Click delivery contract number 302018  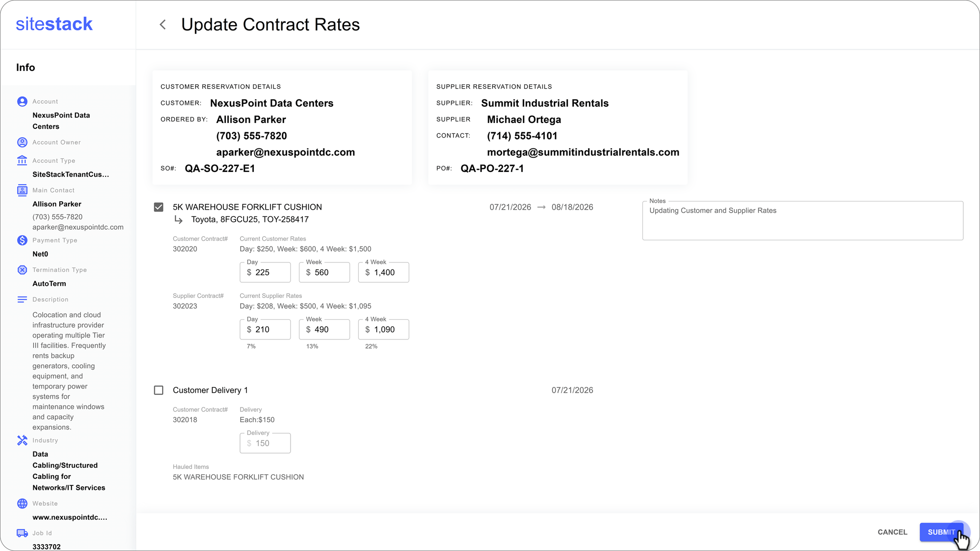[x=185, y=420]
